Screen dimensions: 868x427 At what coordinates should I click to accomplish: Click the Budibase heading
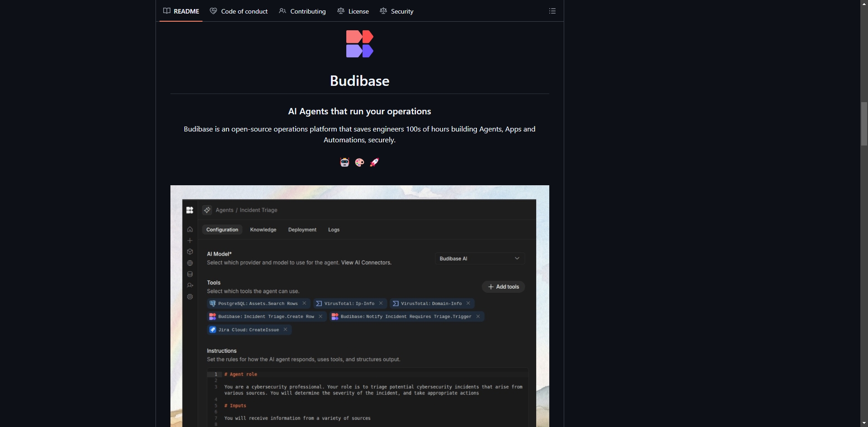click(x=360, y=81)
